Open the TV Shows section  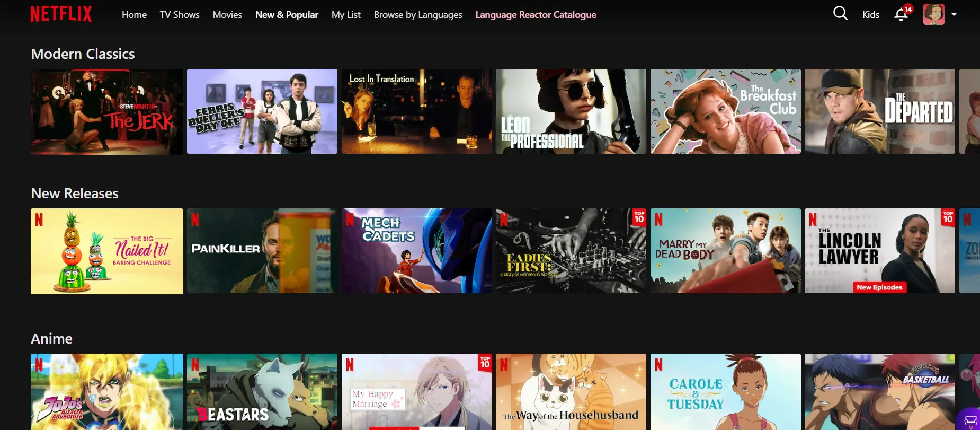[180, 15]
